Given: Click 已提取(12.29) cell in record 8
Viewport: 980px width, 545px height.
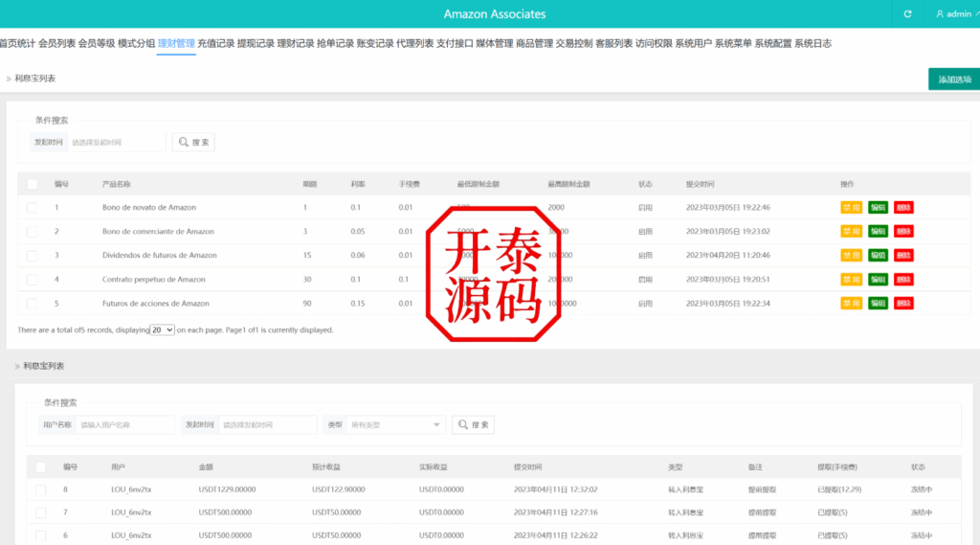Looking at the screenshot, I should (x=839, y=490).
